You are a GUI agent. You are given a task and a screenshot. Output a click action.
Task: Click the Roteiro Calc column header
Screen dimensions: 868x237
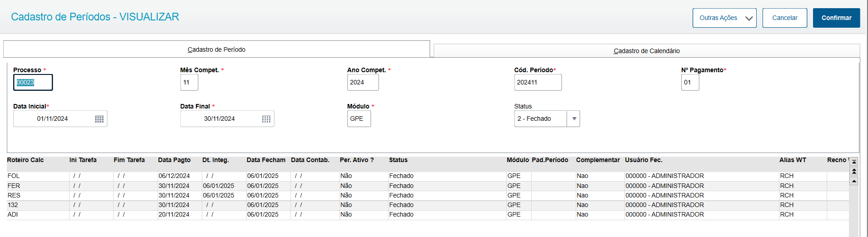click(25, 160)
